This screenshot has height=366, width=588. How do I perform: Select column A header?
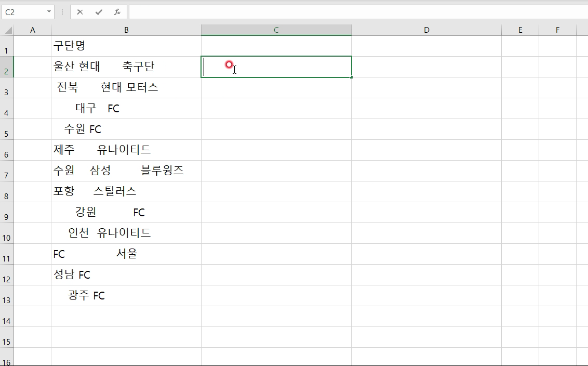(x=33, y=30)
